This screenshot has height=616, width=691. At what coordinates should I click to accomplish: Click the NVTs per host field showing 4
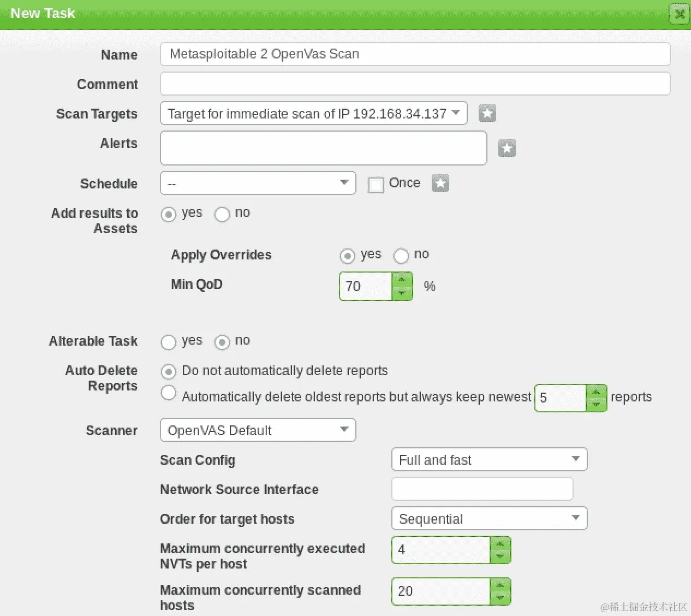pyautogui.click(x=441, y=550)
